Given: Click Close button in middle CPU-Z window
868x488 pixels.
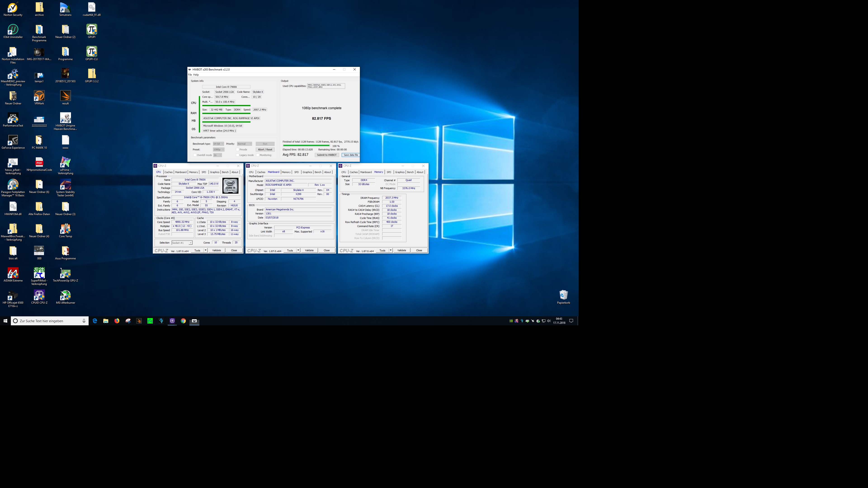Looking at the screenshot, I should pyautogui.click(x=326, y=250).
